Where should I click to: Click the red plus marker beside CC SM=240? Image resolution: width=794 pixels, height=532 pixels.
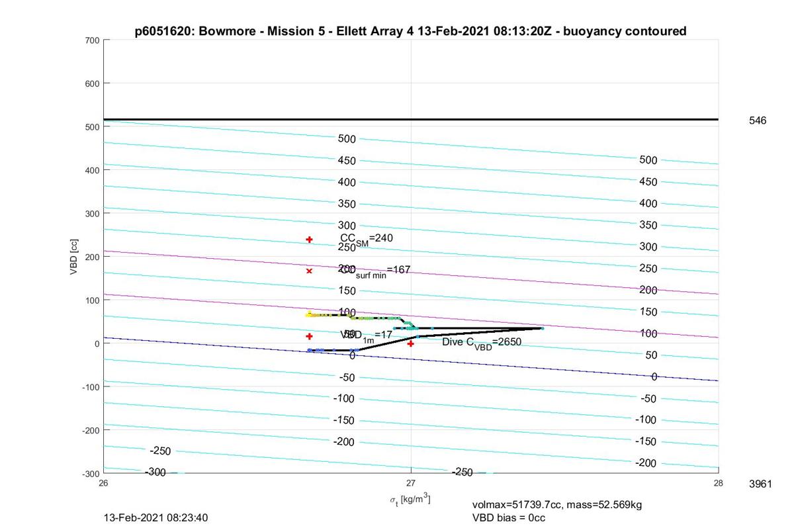[x=309, y=240]
